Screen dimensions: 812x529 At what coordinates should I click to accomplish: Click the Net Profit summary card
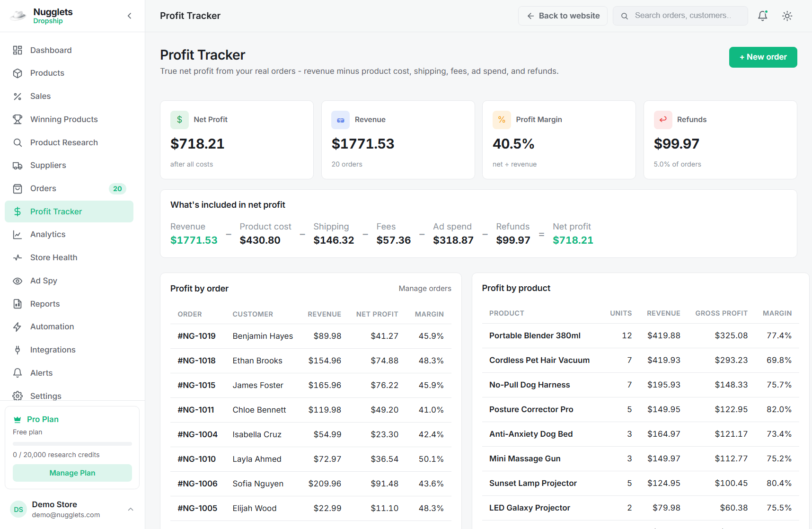point(237,140)
